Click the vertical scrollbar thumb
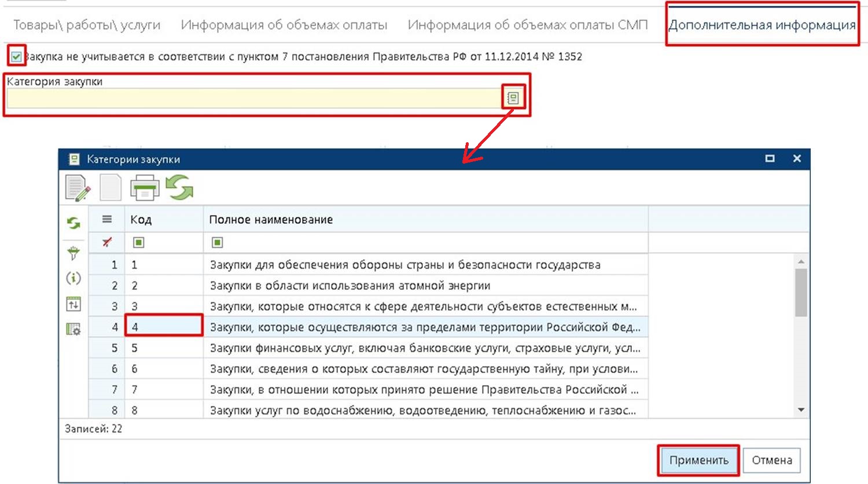Screen dimensions: 868x484 tap(801, 293)
